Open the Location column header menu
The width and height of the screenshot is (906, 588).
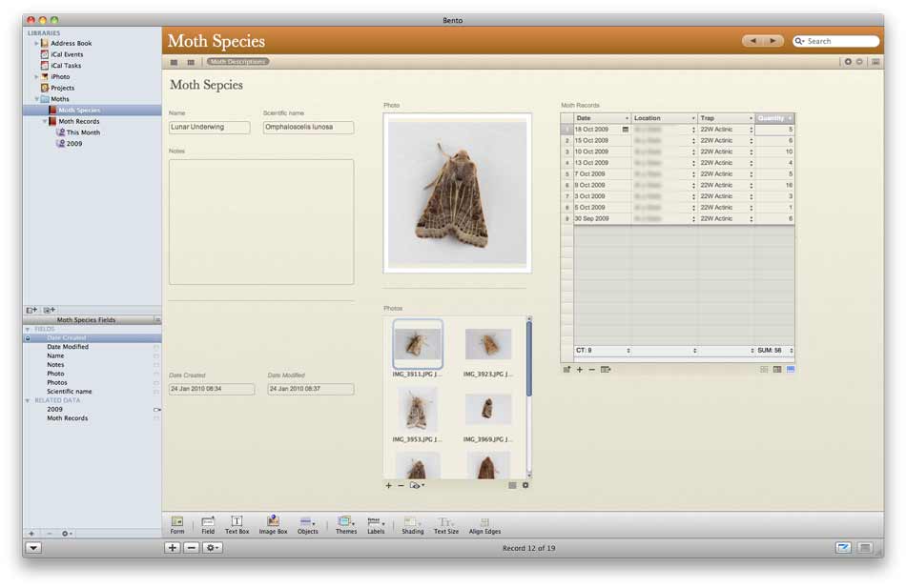point(693,118)
